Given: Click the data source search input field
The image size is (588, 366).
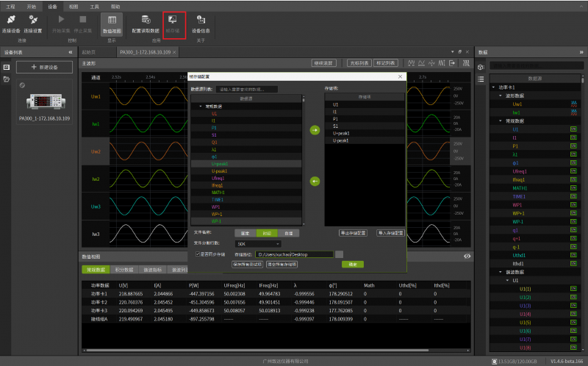Looking at the screenshot, I should pyautogui.click(x=247, y=89).
